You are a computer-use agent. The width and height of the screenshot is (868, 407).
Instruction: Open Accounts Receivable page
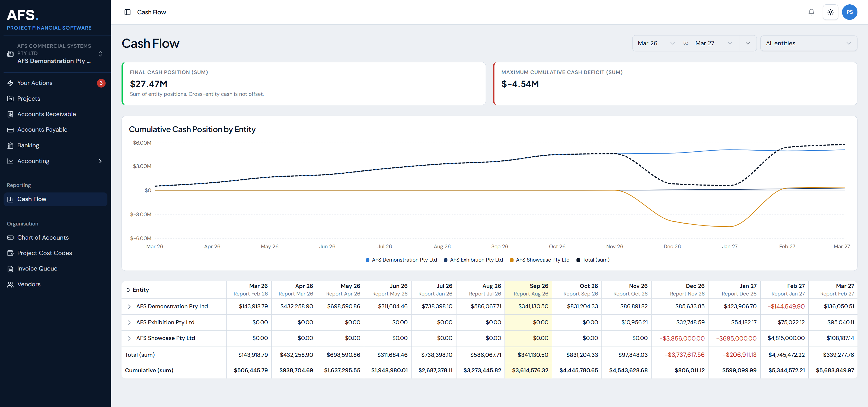click(55, 114)
